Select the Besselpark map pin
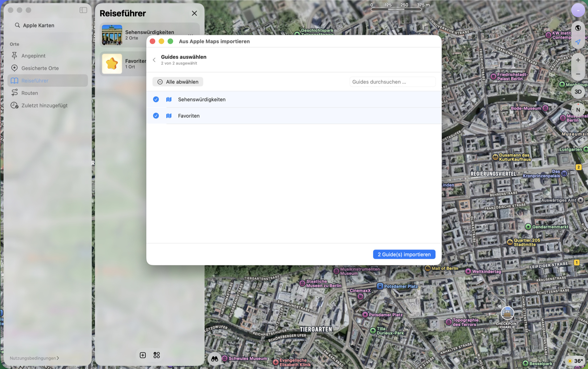Screen dimensions: 588x369 [525, 363]
